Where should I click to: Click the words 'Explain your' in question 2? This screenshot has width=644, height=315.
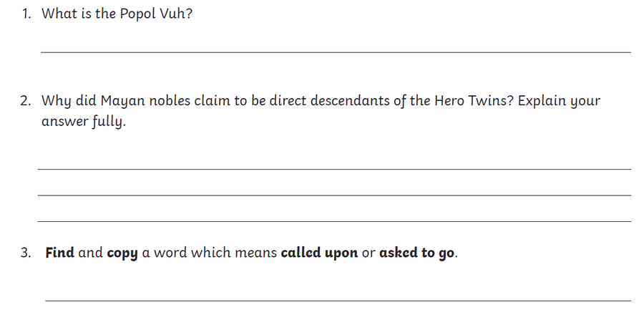559,101
